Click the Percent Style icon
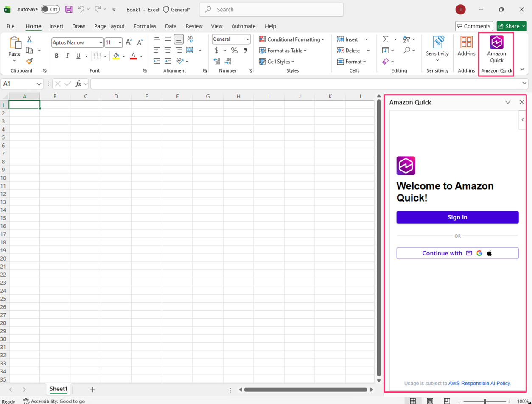This screenshot has height=404, width=532. pos(234,50)
